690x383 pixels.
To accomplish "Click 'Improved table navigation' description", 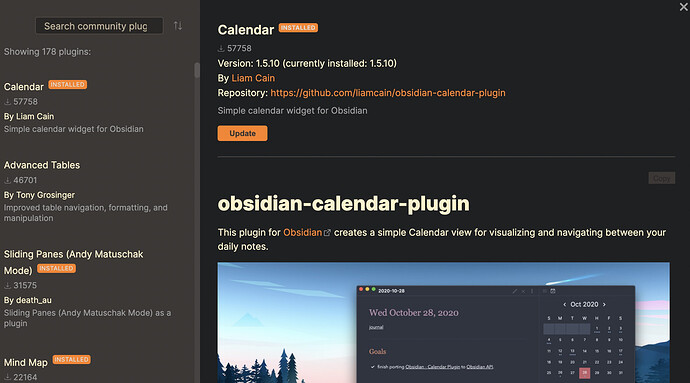I will 86,213.
